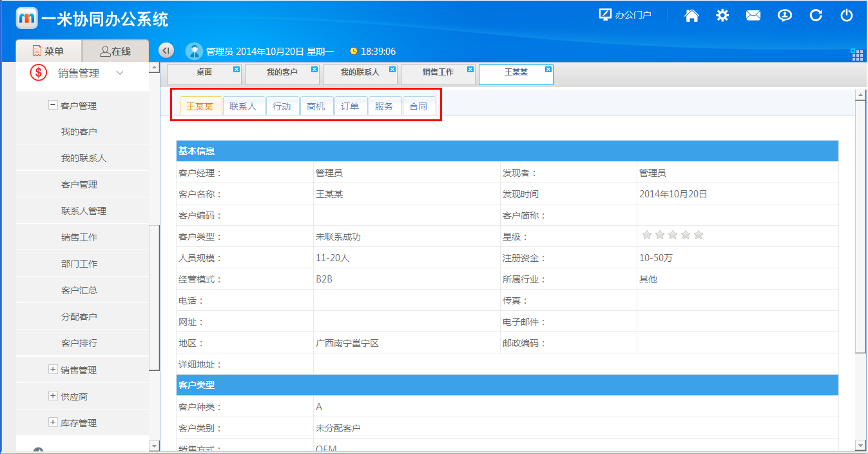
Task: Click the 基本信息 section header
Action: click(507, 151)
